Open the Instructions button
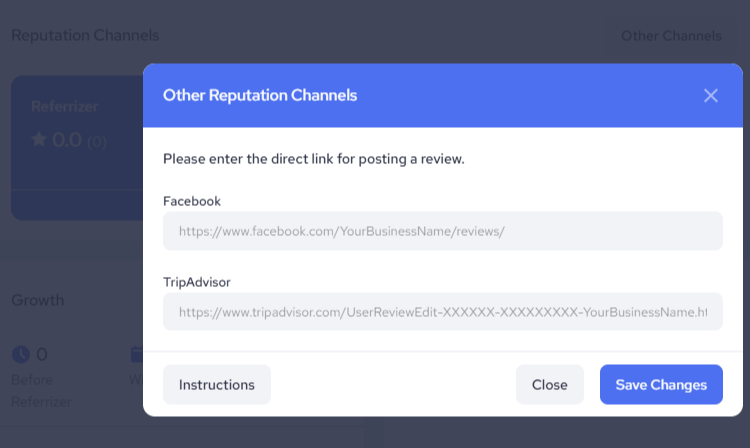The height and width of the screenshot is (448, 750). 216,385
